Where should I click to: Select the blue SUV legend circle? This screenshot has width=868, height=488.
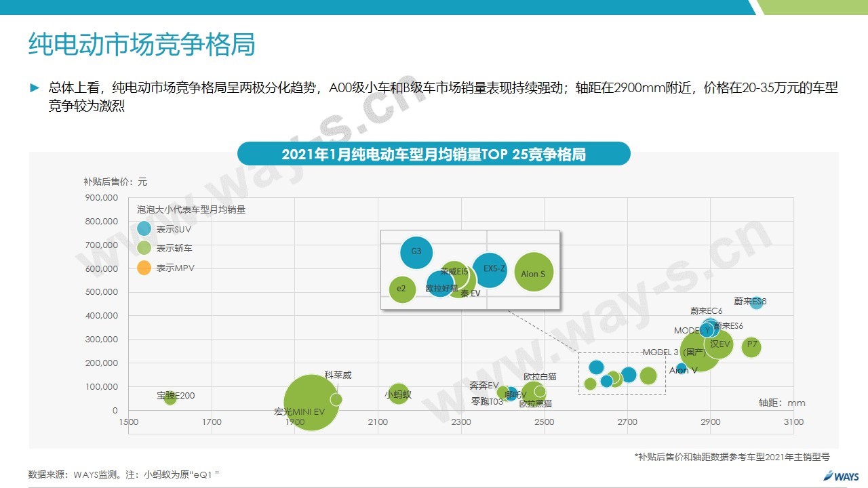click(144, 229)
